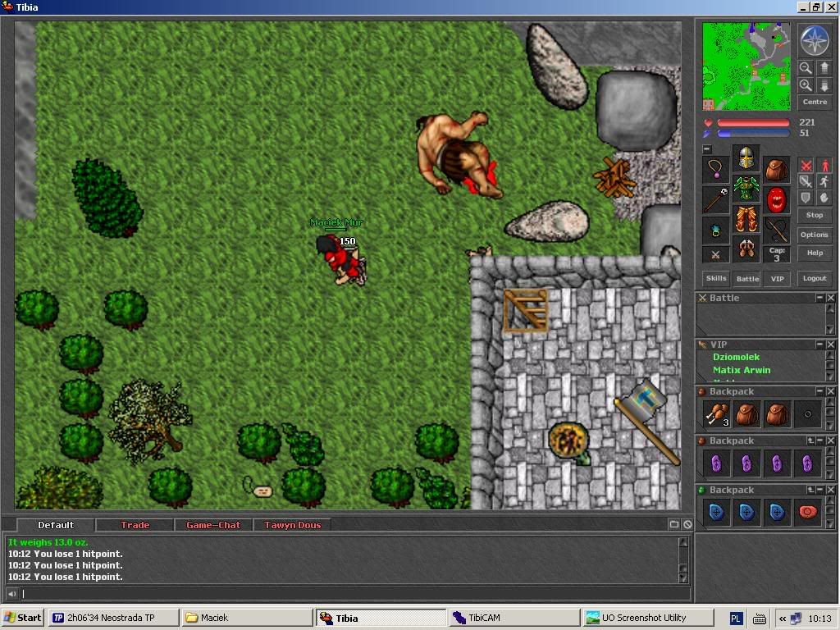The width and height of the screenshot is (840, 630).
Task: Click the Stop button
Action: coord(815,215)
